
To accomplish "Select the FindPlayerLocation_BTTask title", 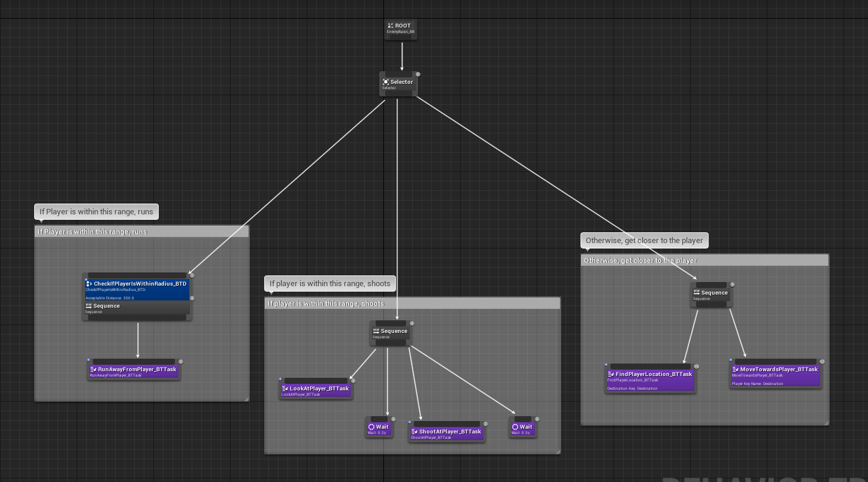I will click(654, 374).
